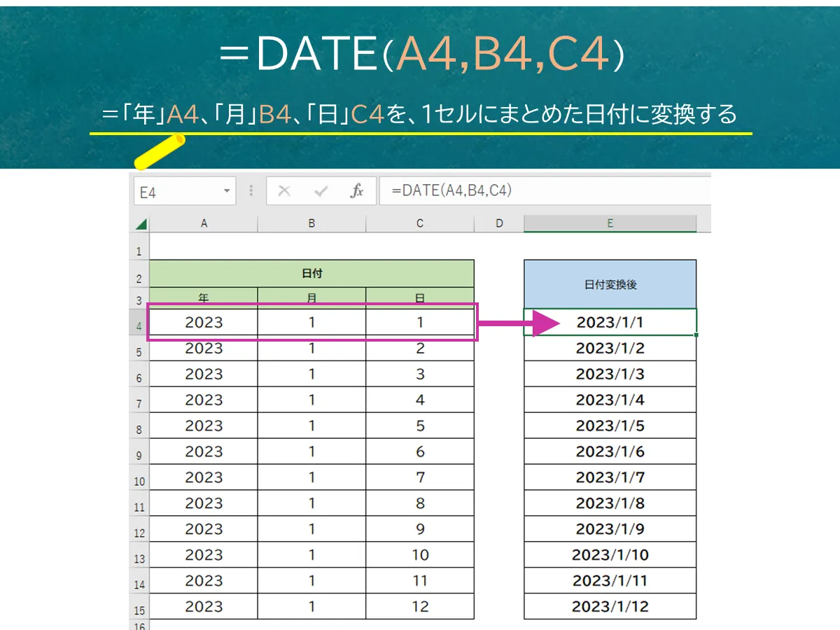Screen dimensions: 840x630
Task: Click the formula bar with =DATE(A4,B4,C4)
Action: tap(546, 190)
